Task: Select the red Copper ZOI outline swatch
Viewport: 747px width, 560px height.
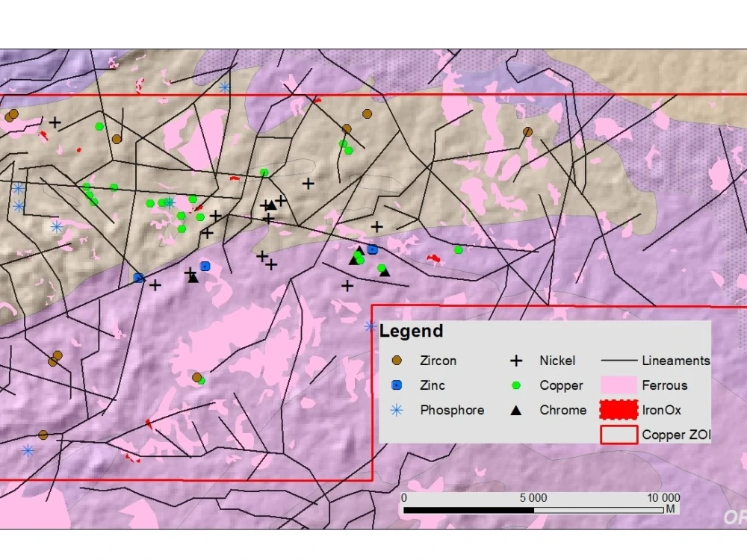Action: pos(619,435)
